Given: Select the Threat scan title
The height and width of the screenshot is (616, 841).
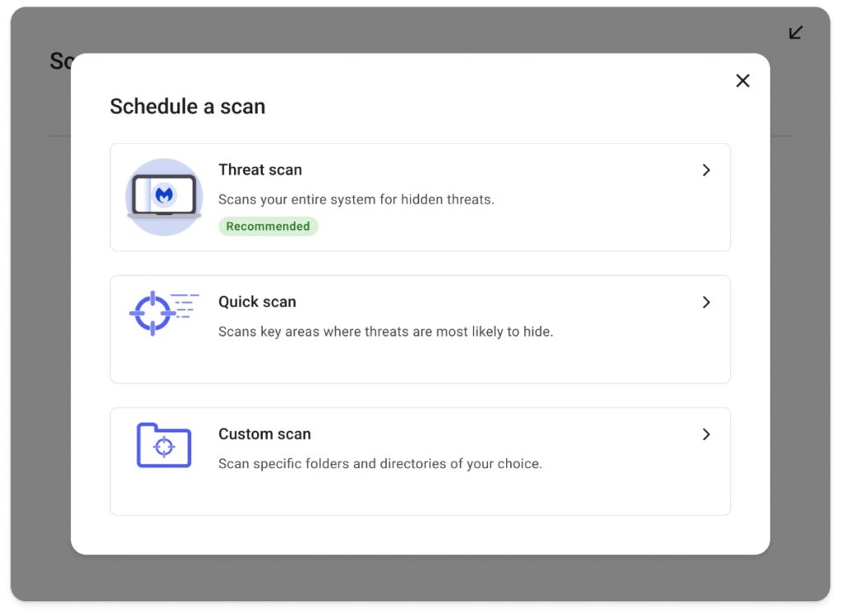Looking at the screenshot, I should (x=260, y=170).
